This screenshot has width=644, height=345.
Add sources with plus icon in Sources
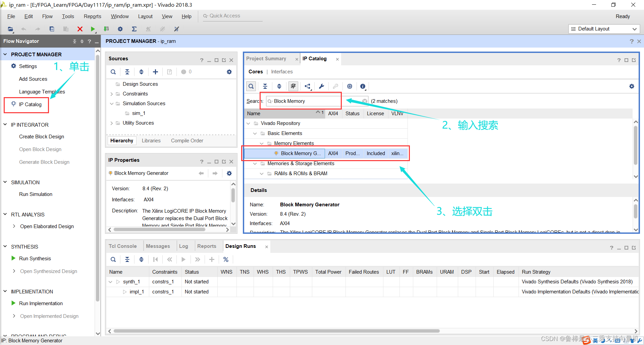[x=155, y=72]
